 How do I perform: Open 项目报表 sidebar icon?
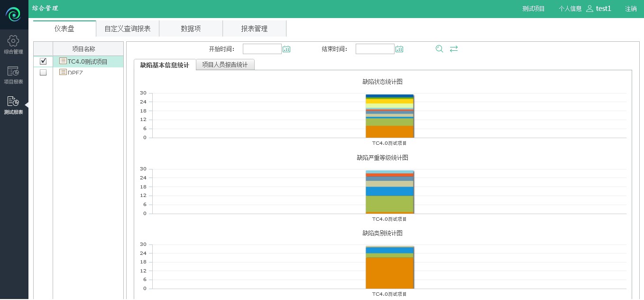pyautogui.click(x=13, y=72)
